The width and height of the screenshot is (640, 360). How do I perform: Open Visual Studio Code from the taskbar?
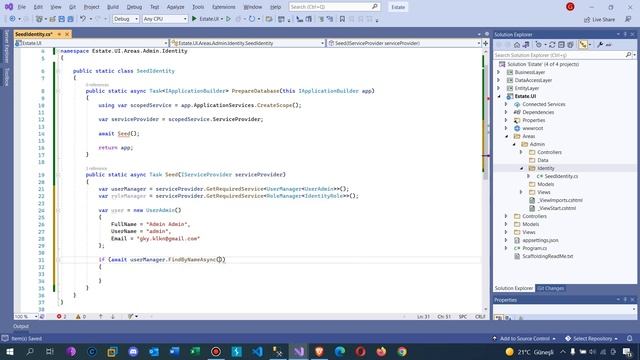[x=257, y=351]
